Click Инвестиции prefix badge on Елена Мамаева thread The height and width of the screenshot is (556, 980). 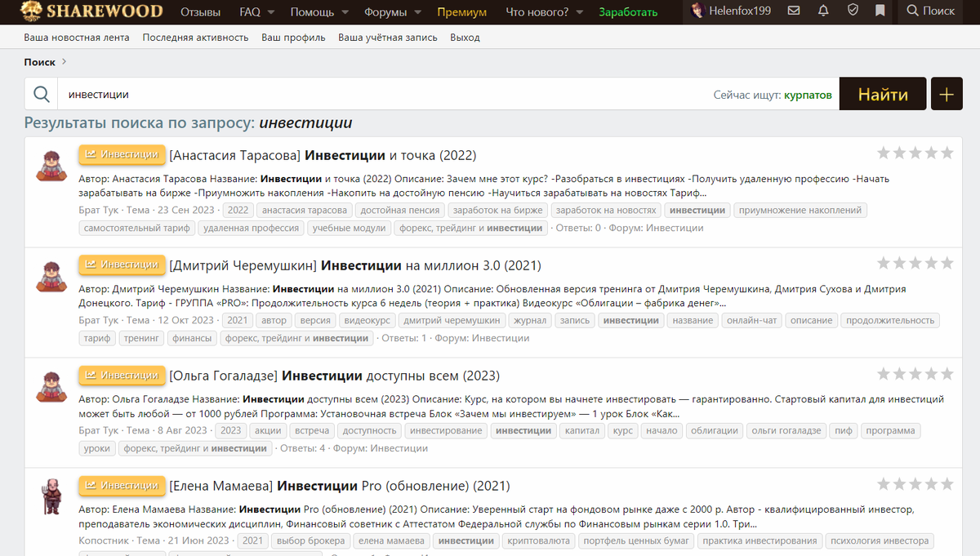[122, 485]
